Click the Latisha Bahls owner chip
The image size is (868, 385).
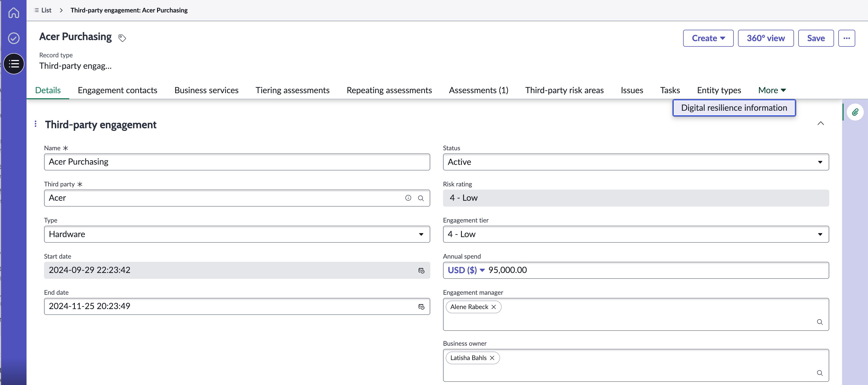(x=472, y=358)
